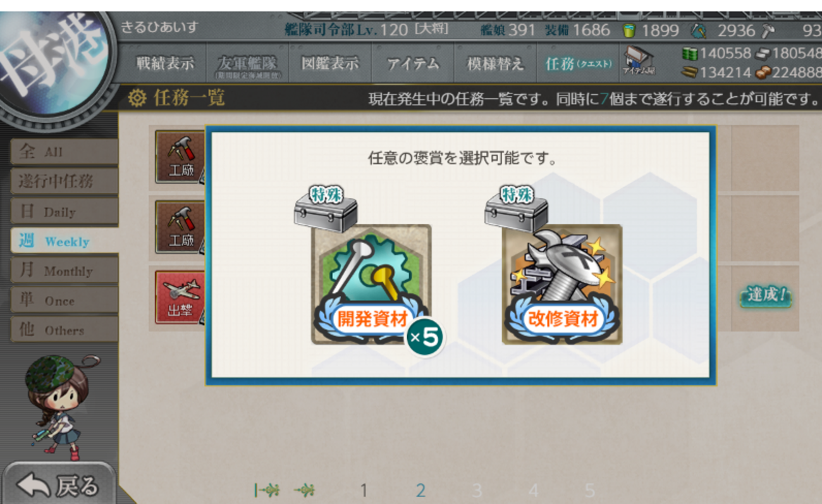Image resolution: width=822 pixels, height=504 pixels.
Task: Select the 改修資材 screw reward card
Action: (x=562, y=284)
